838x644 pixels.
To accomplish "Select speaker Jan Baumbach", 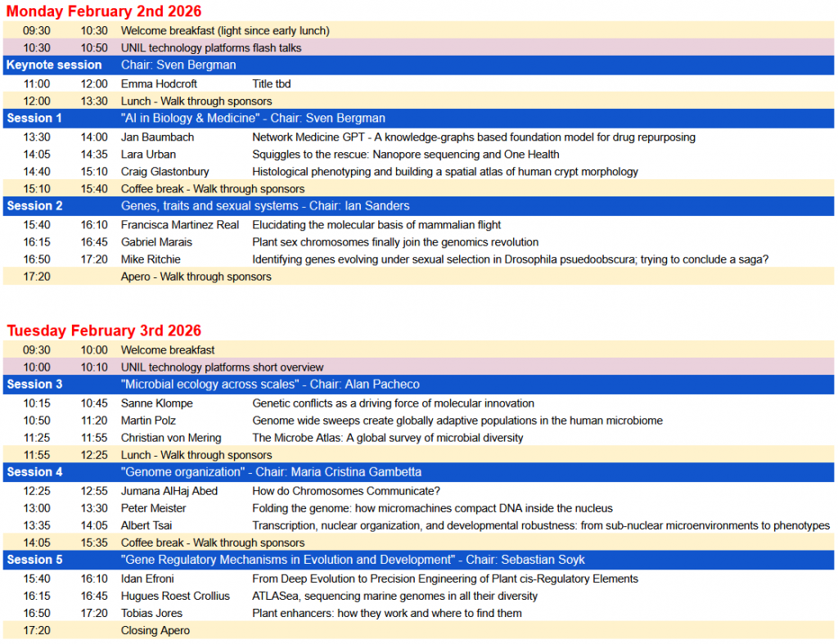I will point(157,137).
